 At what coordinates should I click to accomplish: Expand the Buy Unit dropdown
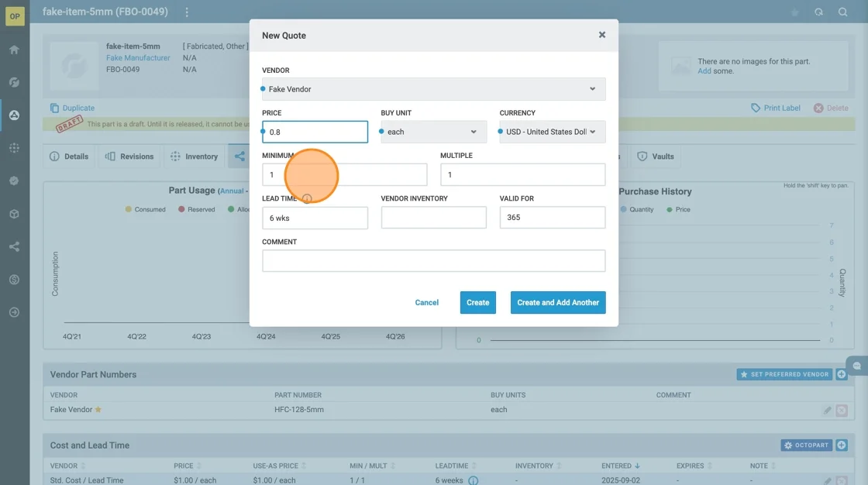pos(433,132)
